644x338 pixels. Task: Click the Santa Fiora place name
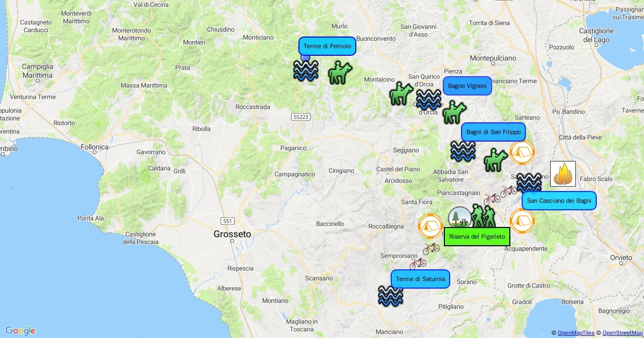(417, 202)
